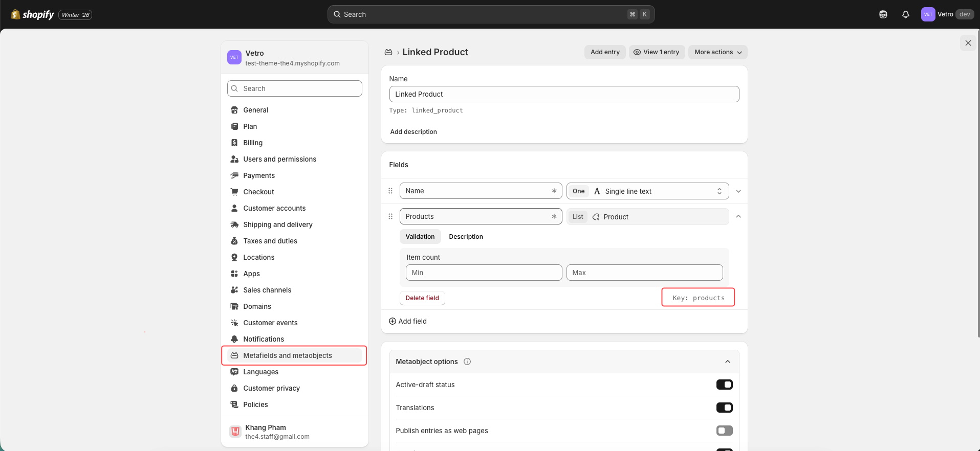Open Shipping and delivery settings
Viewport: 980px width, 451px height.
click(277, 224)
